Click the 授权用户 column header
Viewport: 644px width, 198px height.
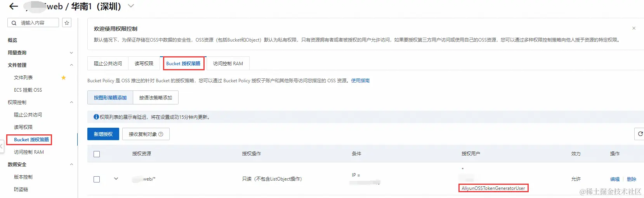coord(471,154)
